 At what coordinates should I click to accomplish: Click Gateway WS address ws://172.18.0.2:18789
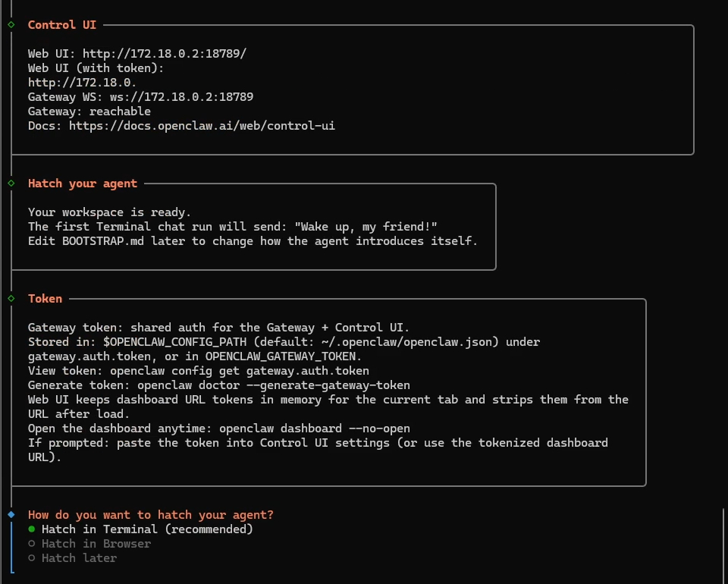[x=181, y=97]
